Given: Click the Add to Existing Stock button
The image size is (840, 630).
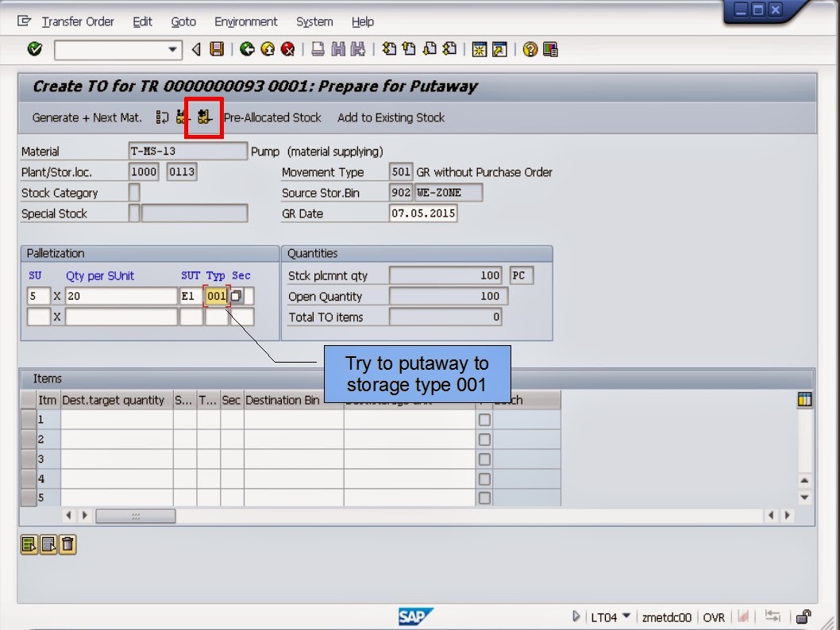Looking at the screenshot, I should pyautogui.click(x=391, y=117).
